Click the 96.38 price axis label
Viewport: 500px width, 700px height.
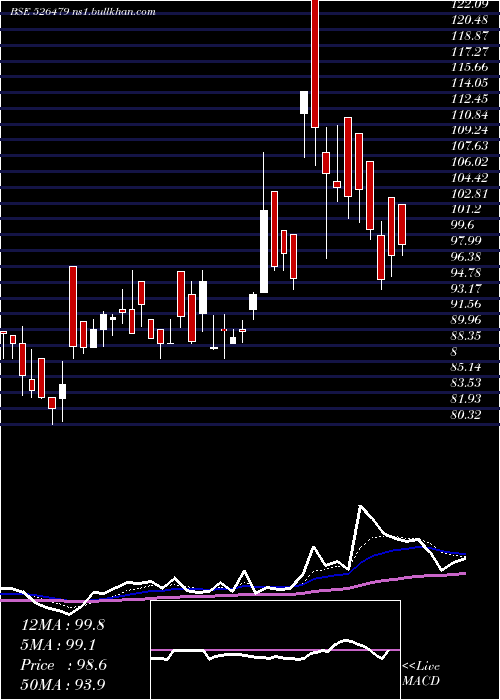point(465,257)
